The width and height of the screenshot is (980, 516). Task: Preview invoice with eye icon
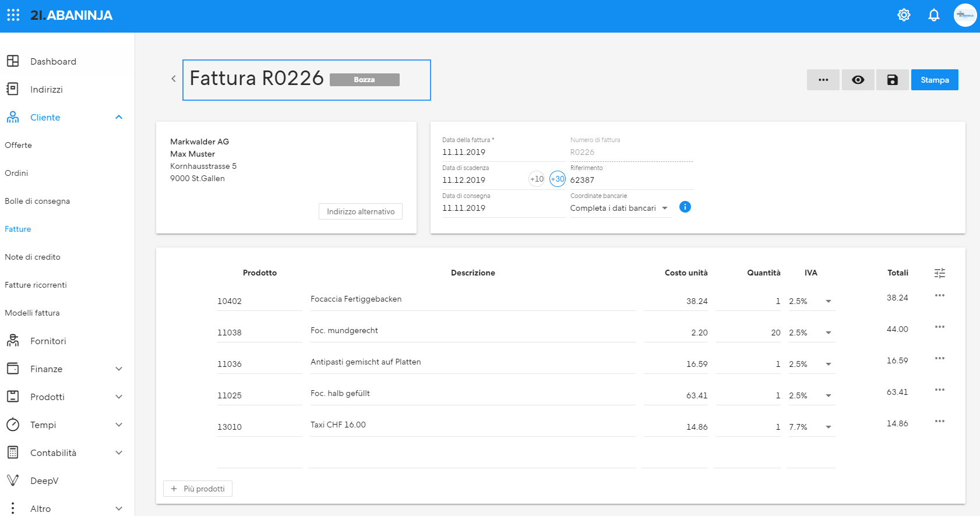(858, 80)
